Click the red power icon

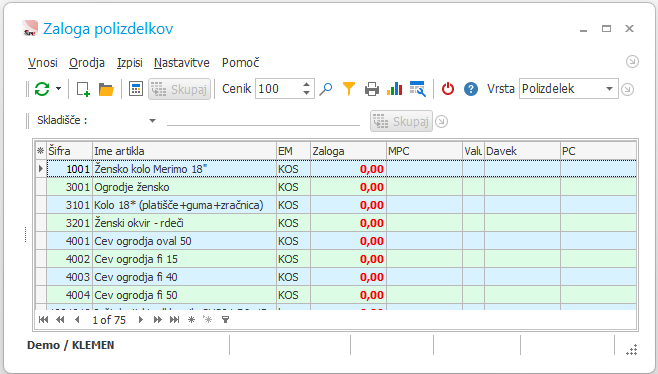(448, 89)
